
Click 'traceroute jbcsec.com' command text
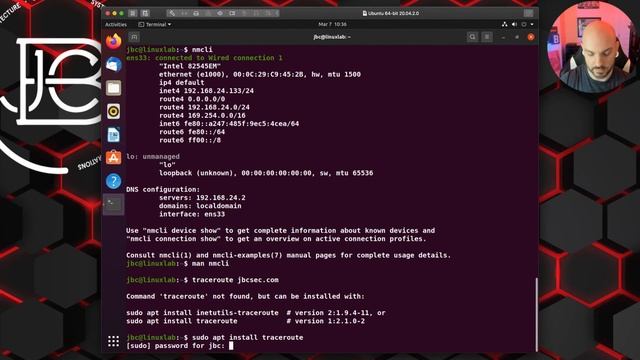[x=235, y=280]
